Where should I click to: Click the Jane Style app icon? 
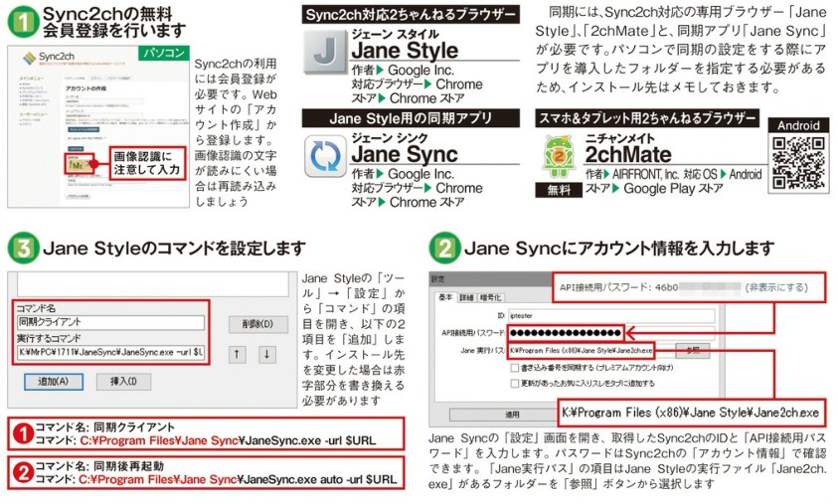pyautogui.click(x=325, y=52)
